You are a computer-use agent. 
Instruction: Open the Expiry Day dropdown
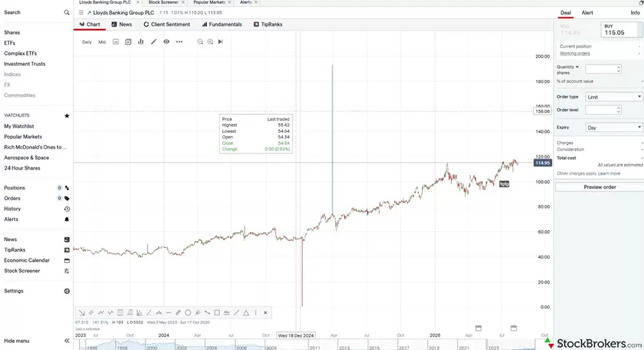pyautogui.click(x=614, y=128)
